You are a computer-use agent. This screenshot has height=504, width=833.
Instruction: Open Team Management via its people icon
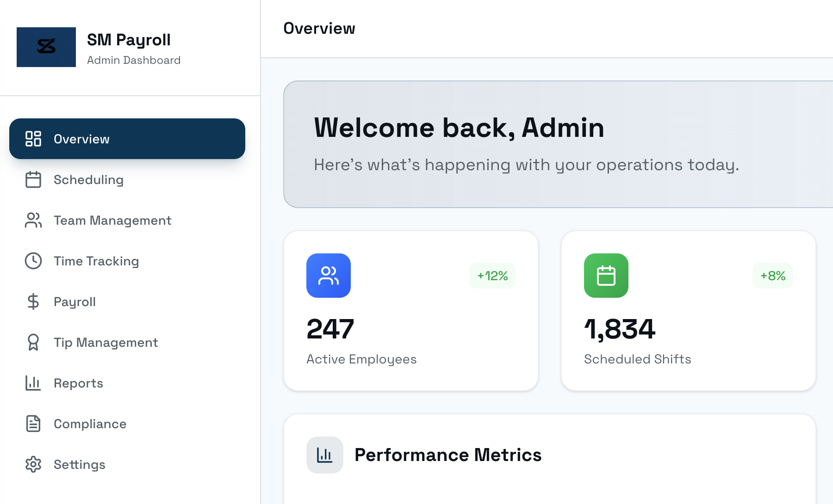[33, 221]
